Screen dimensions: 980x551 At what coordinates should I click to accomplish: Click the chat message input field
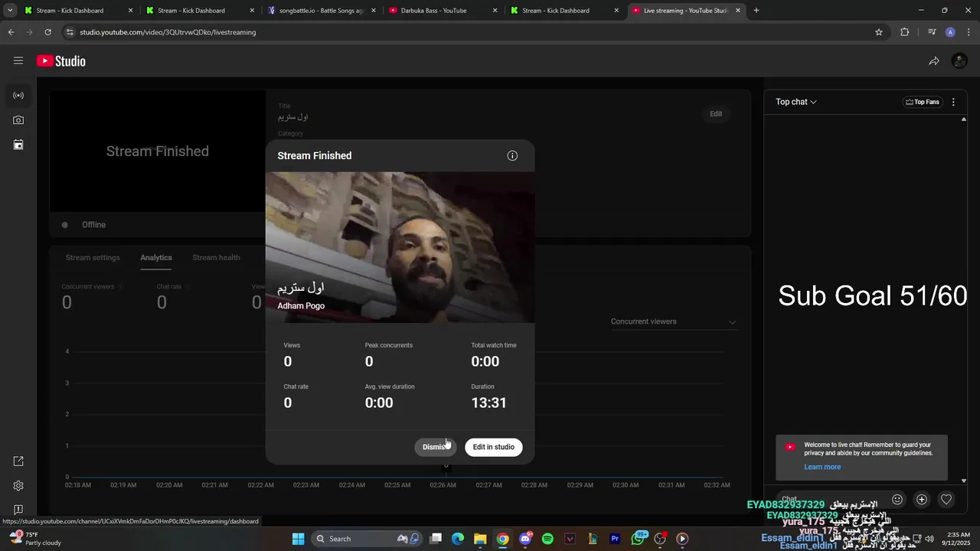(830, 499)
